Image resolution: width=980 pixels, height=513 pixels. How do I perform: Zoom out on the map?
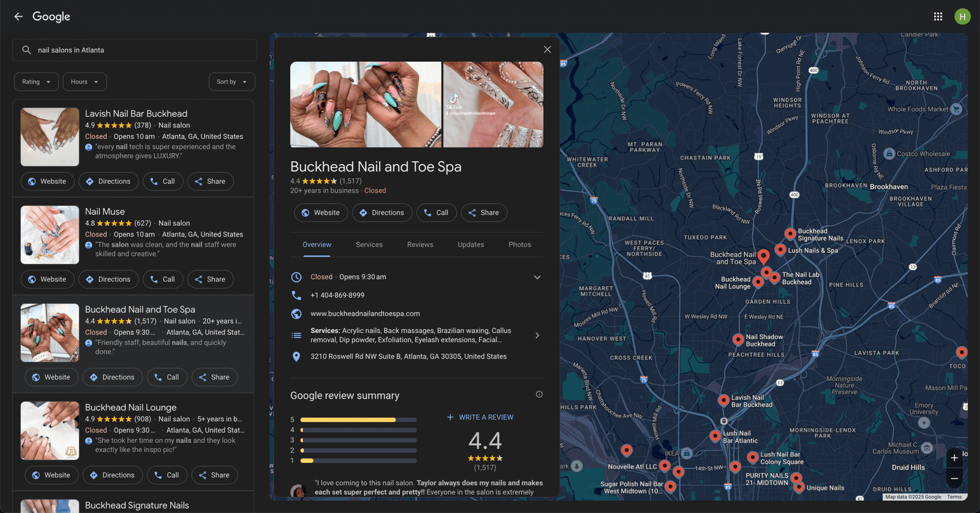[x=954, y=478]
